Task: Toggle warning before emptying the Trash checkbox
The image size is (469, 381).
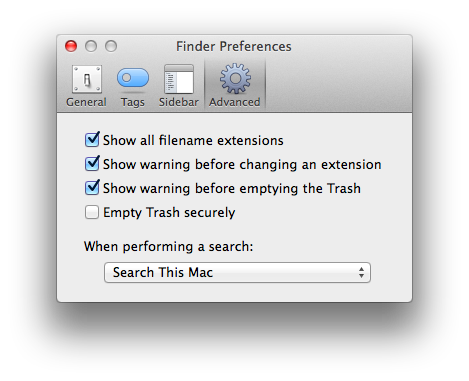Action: pyautogui.click(x=92, y=188)
